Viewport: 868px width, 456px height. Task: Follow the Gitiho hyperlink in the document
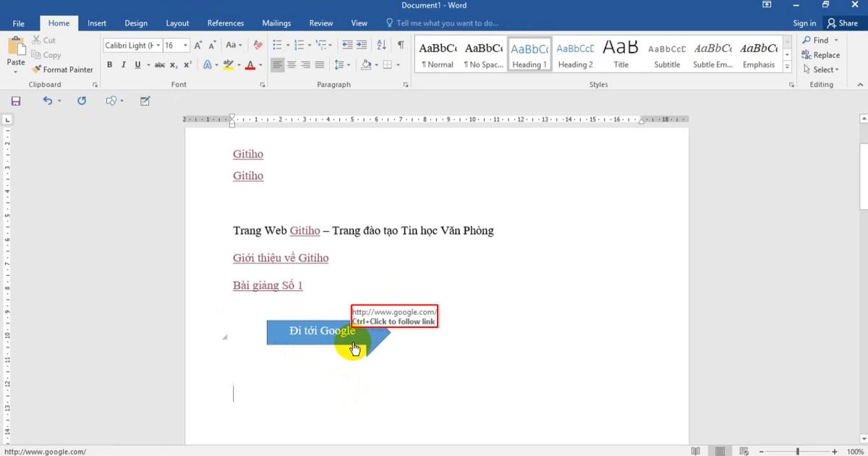(248, 153)
